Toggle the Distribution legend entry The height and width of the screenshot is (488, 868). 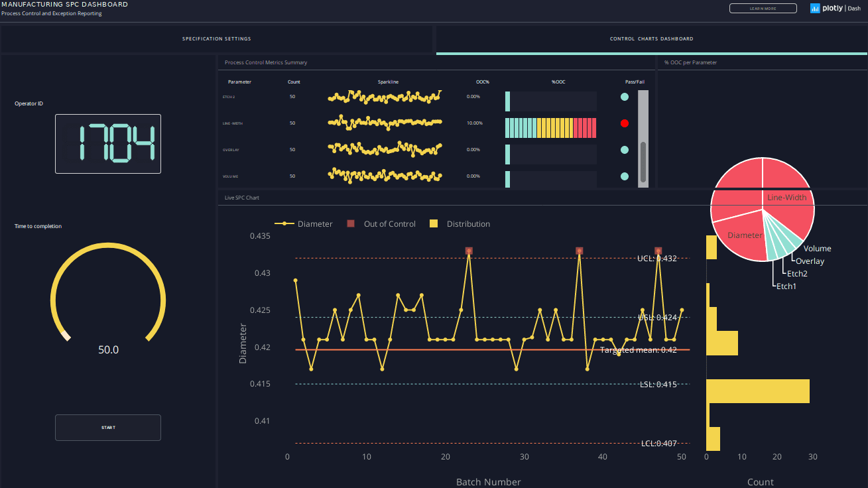pyautogui.click(x=460, y=224)
